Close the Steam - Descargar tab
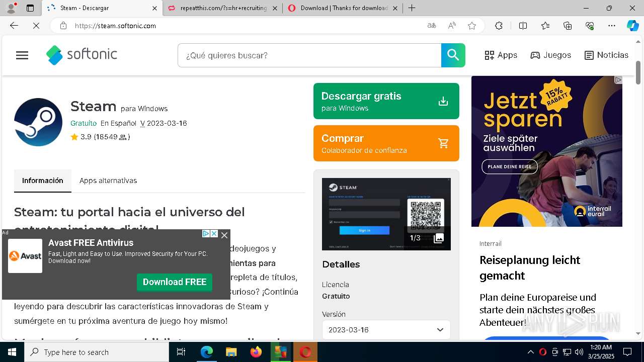This screenshot has height=362, width=644. (x=154, y=8)
